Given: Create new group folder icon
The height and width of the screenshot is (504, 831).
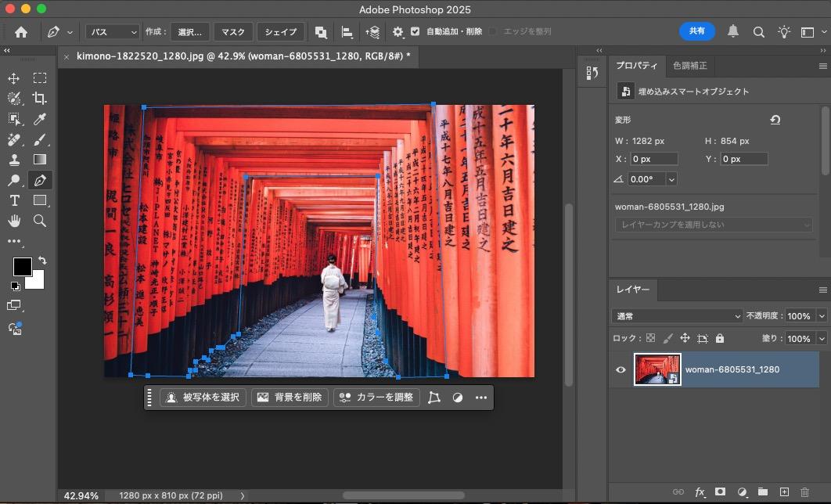Looking at the screenshot, I should tap(763, 491).
